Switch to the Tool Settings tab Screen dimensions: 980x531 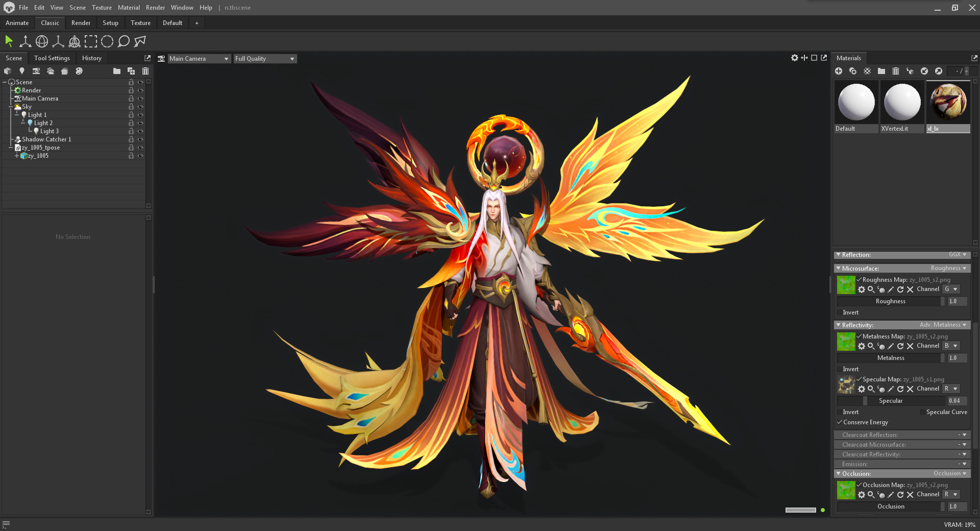pos(52,58)
